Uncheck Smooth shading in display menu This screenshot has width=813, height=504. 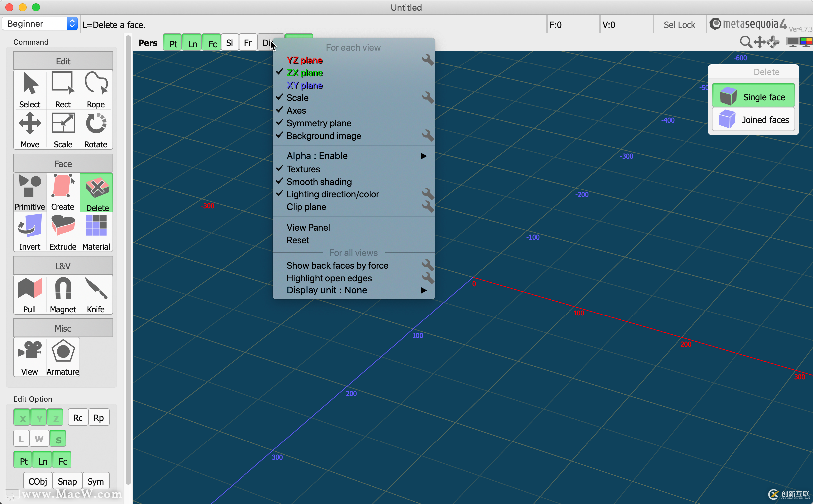tap(319, 182)
